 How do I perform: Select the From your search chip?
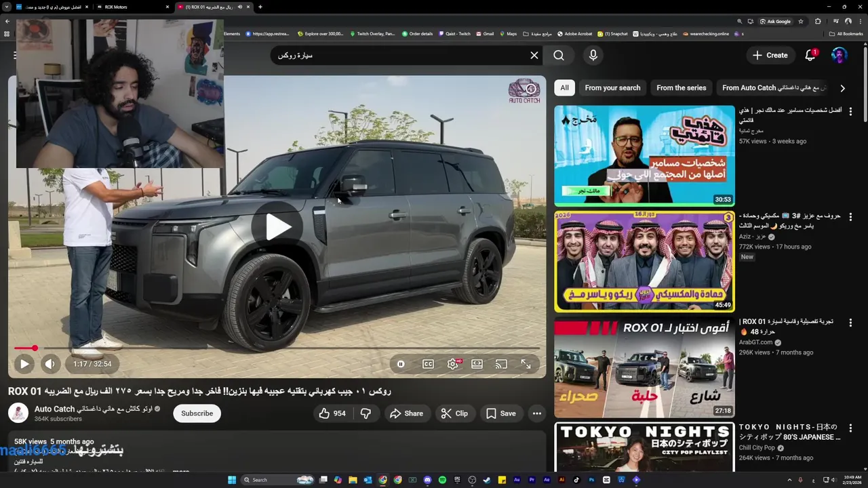(612, 87)
